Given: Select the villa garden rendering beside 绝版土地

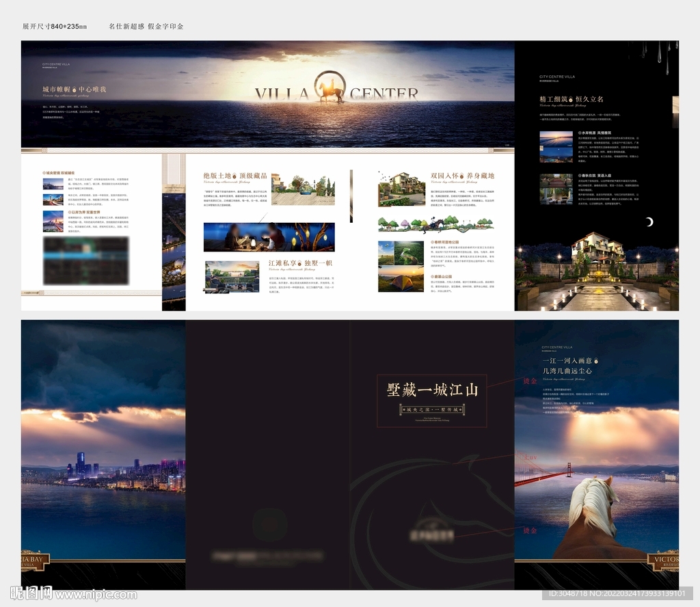Looking at the screenshot, I should pos(303,189).
